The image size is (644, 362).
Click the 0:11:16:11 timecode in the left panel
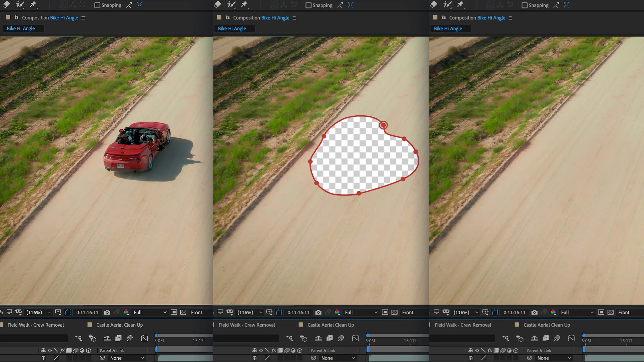[87, 312]
